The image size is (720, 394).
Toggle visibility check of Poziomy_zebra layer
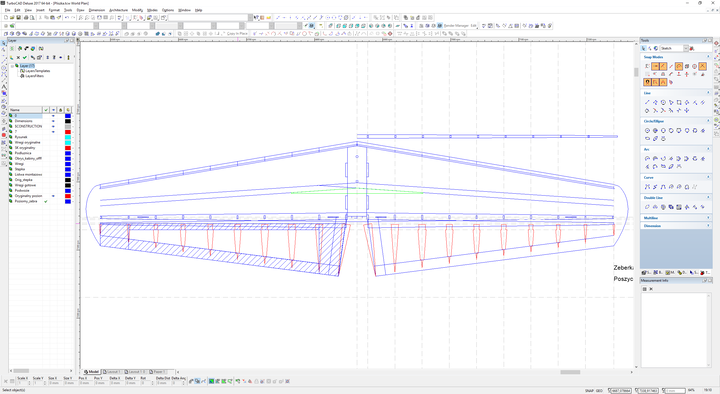pos(46,201)
